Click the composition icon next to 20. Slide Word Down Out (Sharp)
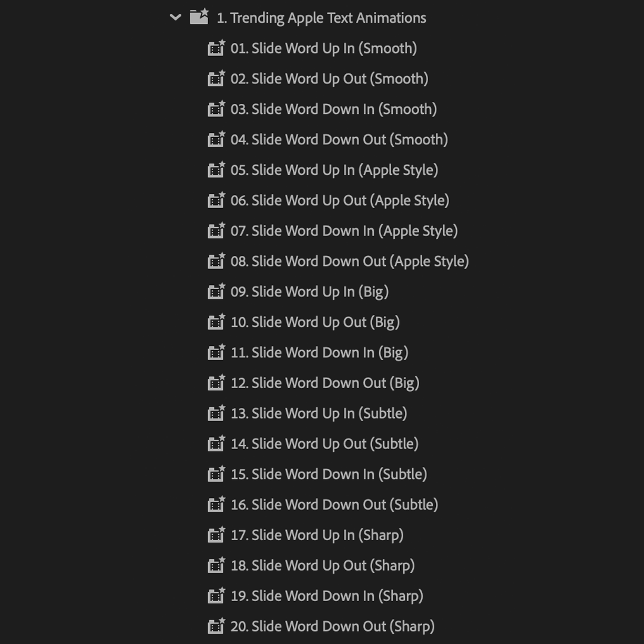644x644 pixels. point(216,626)
